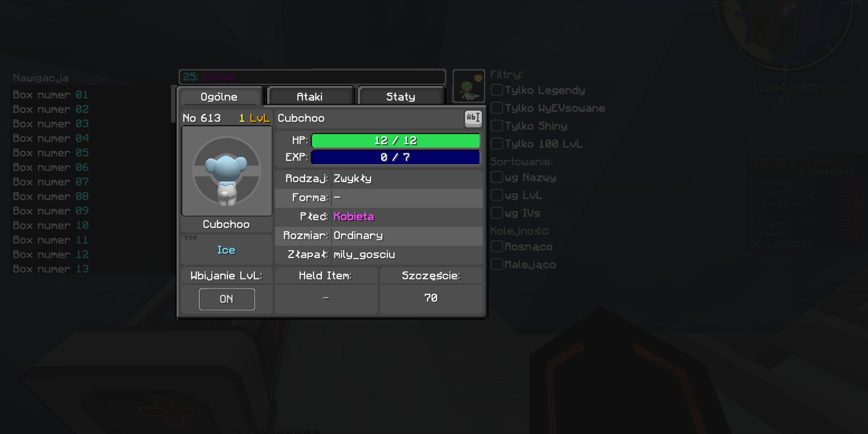Enable the Tylko WyEVsowane filter
Screen dimensions: 868x434
[x=497, y=108]
